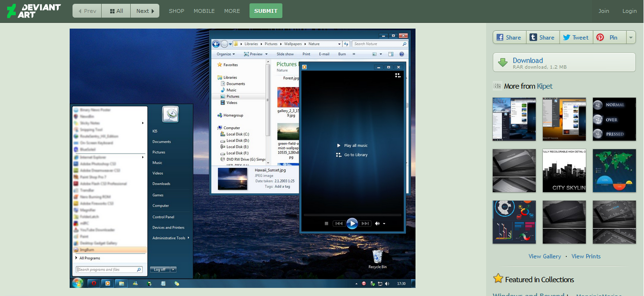Viewport: 644px width, 296px height.
Task: Click the View Prints link
Action: pyautogui.click(x=586, y=256)
